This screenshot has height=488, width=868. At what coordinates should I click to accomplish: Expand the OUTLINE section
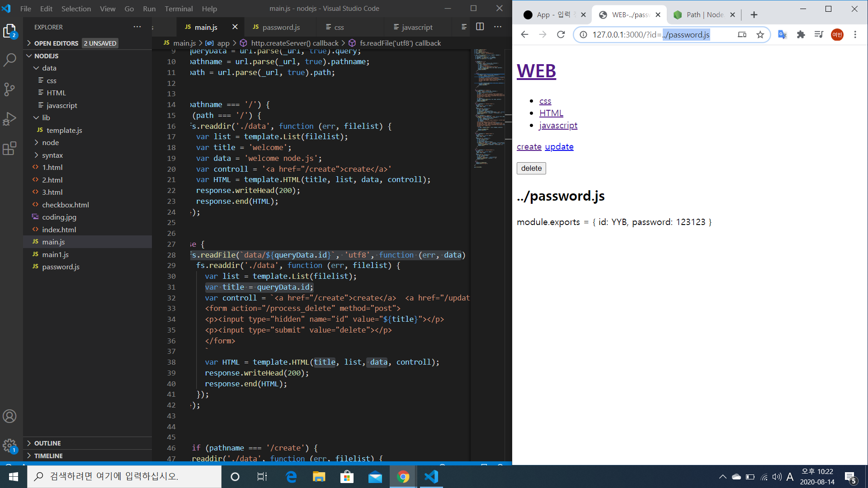[47, 443]
